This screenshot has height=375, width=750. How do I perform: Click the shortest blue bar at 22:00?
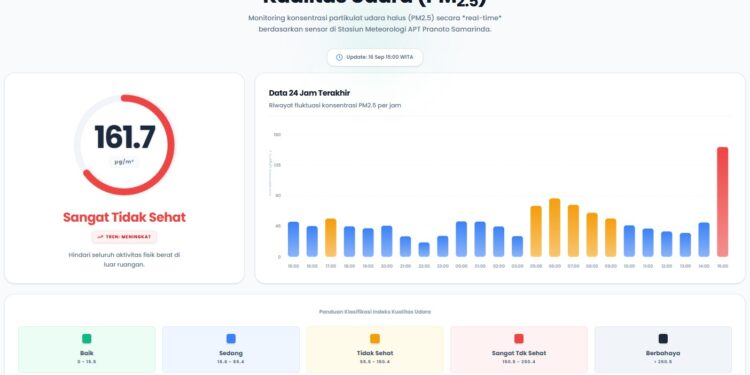(x=424, y=250)
